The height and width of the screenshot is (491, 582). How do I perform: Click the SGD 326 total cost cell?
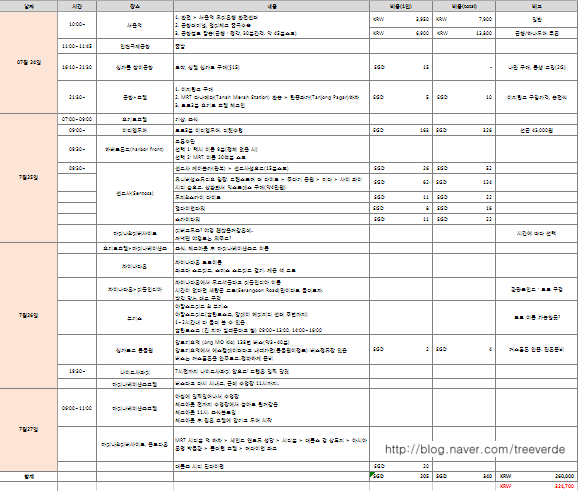pyautogui.click(x=464, y=130)
